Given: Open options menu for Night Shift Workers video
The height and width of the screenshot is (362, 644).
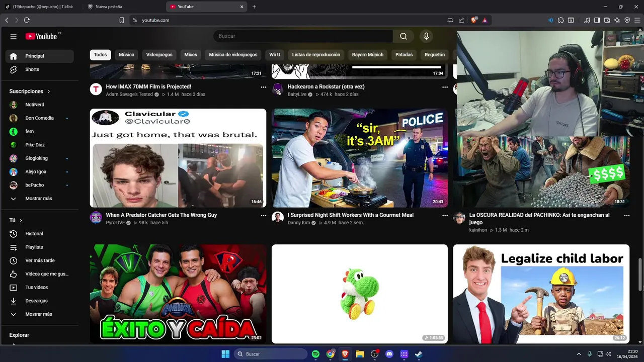Looking at the screenshot, I should coord(445,215).
